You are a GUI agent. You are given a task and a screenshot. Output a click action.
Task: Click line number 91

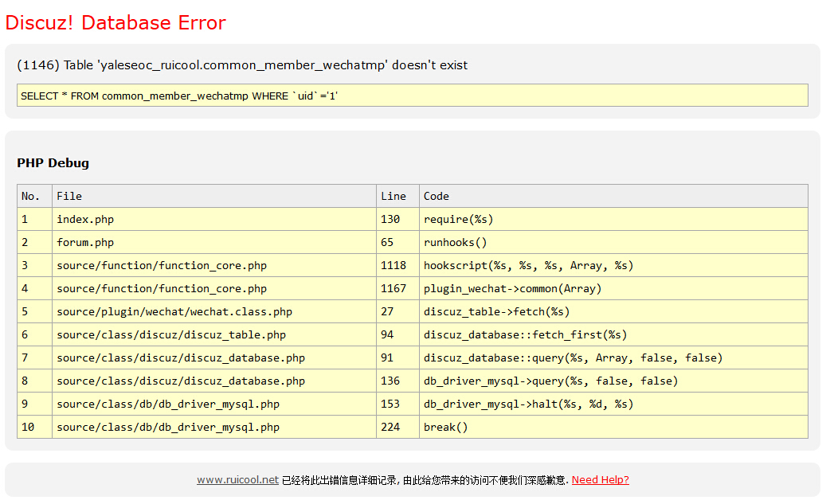pyautogui.click(x=397, y=357)
